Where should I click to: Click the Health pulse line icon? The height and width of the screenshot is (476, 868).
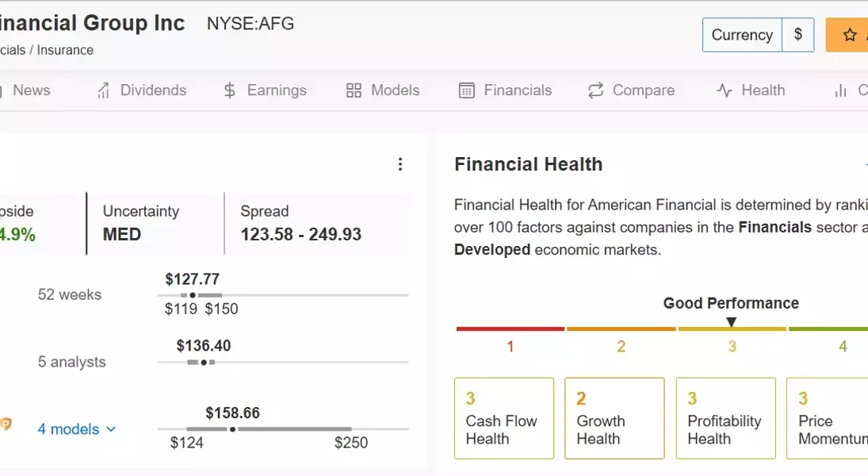click(724, 90)
